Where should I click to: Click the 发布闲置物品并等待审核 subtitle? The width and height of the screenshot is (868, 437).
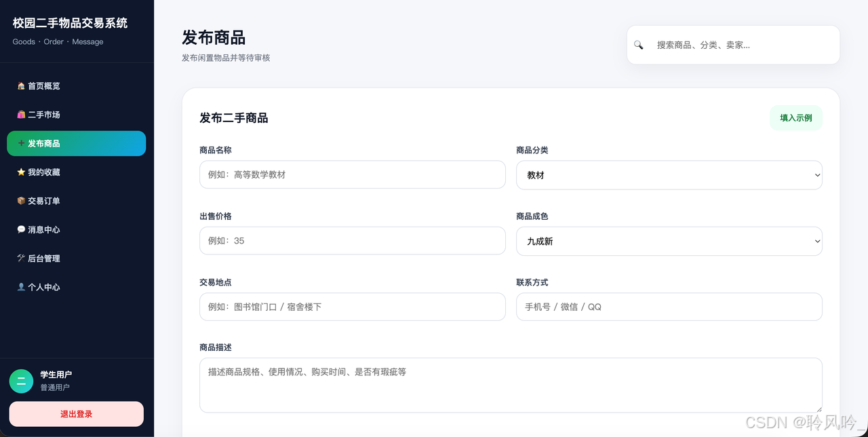coord(226,58)
